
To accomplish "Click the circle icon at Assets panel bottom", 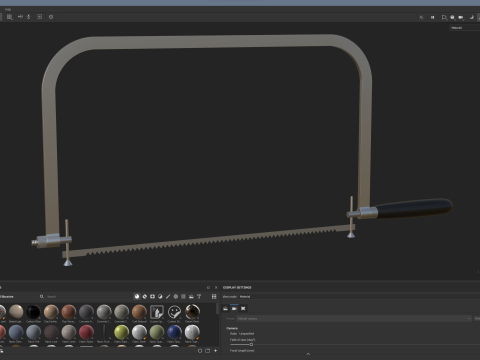I will tap(200, 351).
